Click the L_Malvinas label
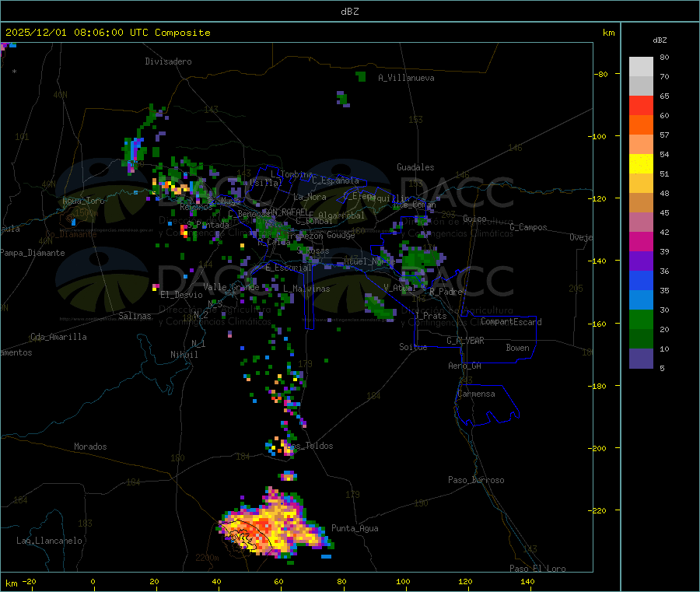The height and width of the screenshot is (592, 700). tap(306, 289)
